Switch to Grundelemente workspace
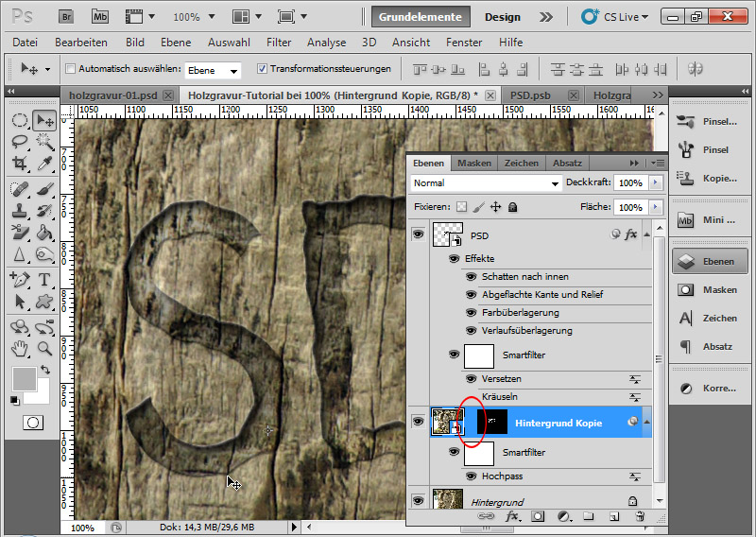The height and width of the screenshot is (537, 756). click(x=420, y=17)
